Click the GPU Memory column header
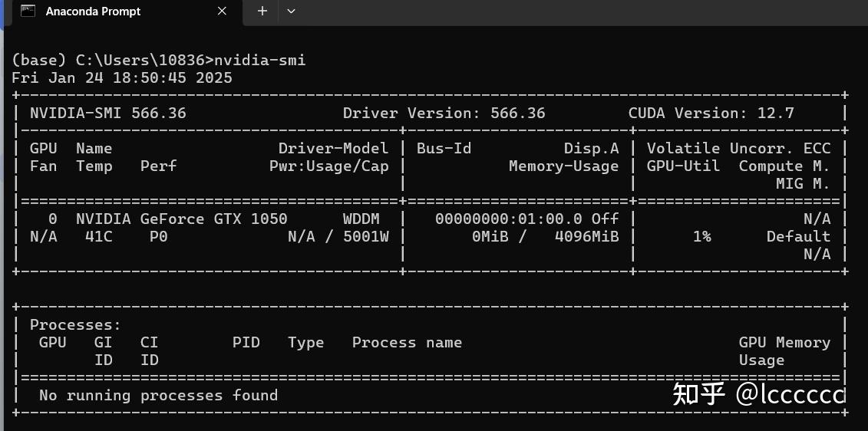The width and height of the screenshot is (868, 431). [784, 343]
